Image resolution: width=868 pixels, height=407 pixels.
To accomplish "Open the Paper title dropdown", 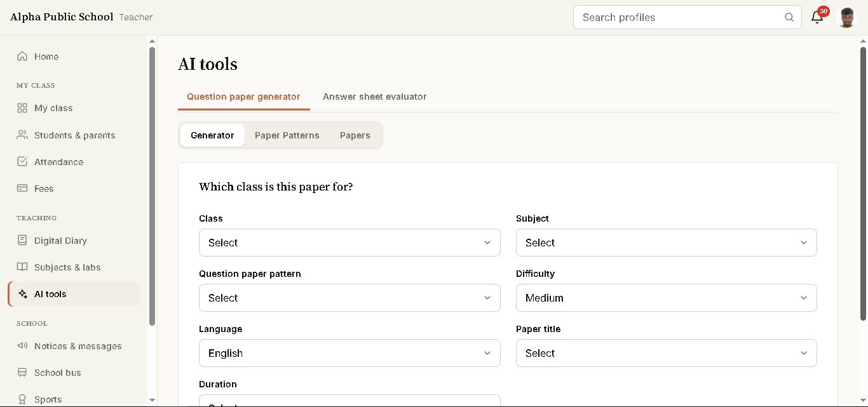I will pos(666,353).
